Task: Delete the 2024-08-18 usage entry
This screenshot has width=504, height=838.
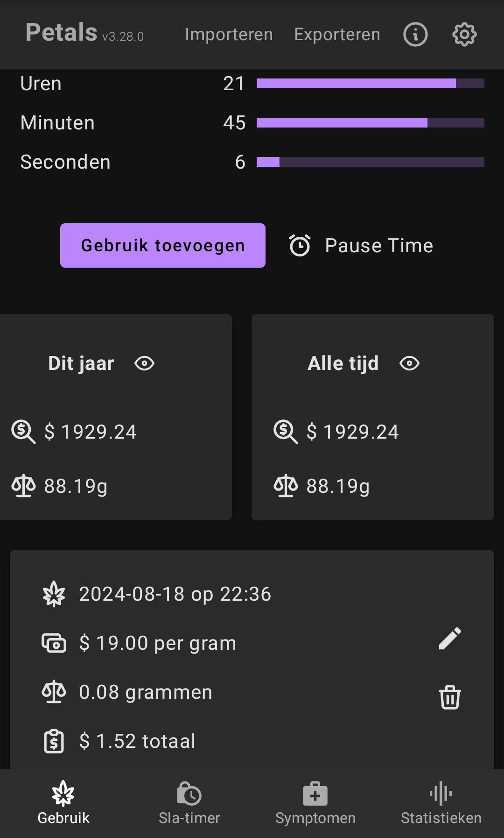Action: pos(450,697)
